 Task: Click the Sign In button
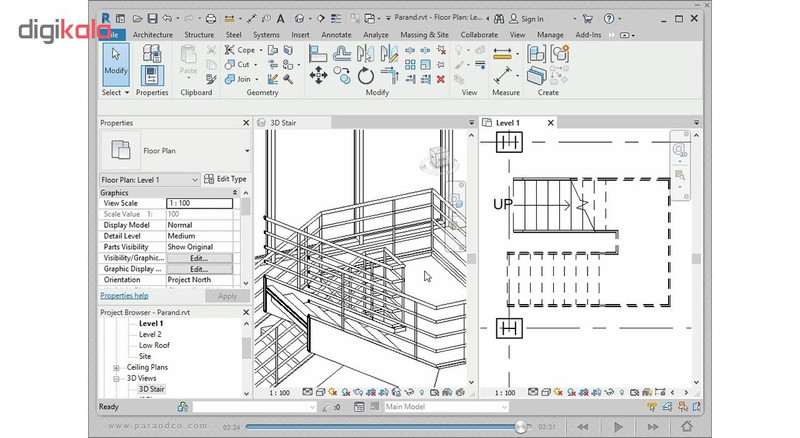[x=526, y=19]
